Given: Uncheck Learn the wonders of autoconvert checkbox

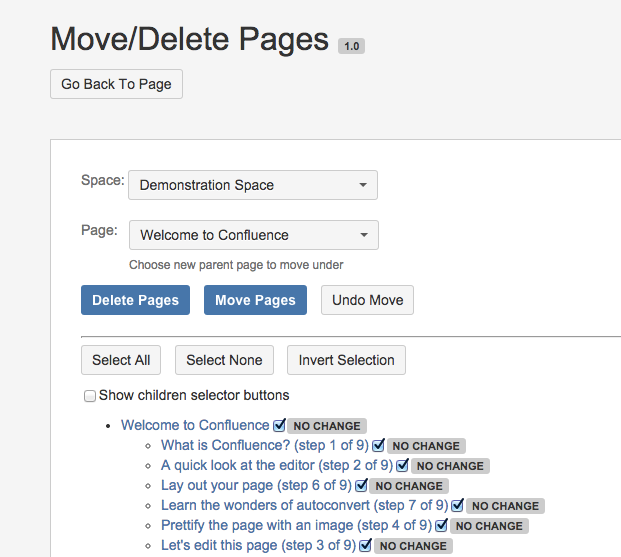Looking at the screenshot, I should 458,505.
